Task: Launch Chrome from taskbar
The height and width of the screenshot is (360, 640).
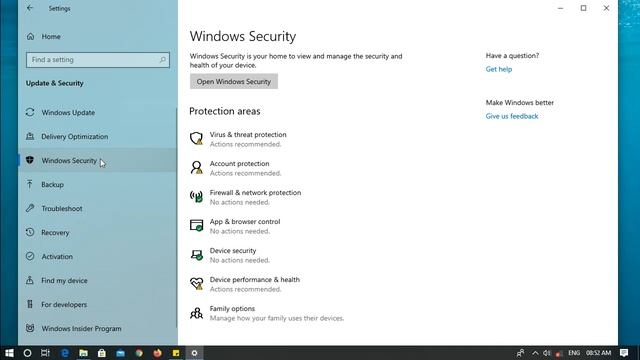Action: [x=139, y=353]
